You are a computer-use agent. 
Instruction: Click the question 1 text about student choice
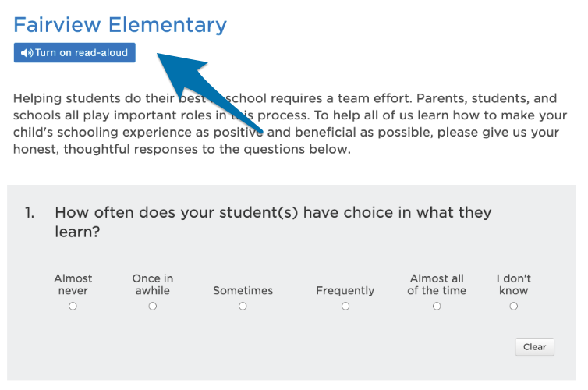(x=273, y=222)
